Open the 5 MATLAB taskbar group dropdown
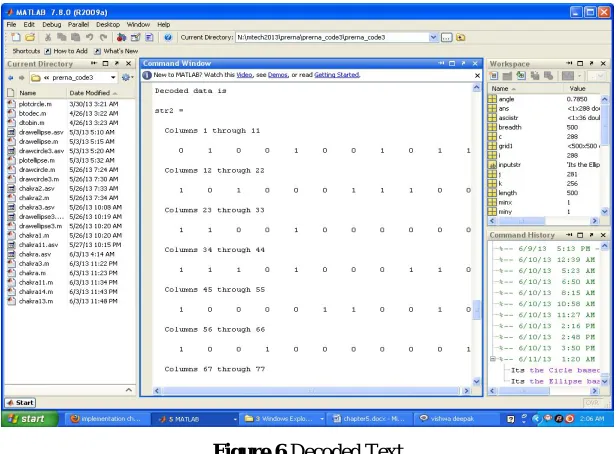Image resolution: width=616 pixels, height=454 pixels. click(235, 419)
